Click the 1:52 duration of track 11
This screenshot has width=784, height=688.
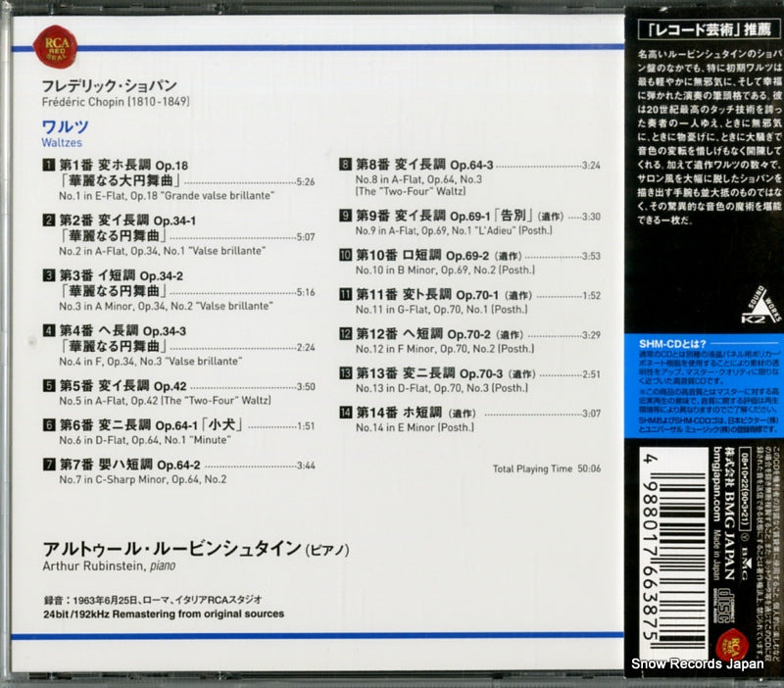click(591, 296)
